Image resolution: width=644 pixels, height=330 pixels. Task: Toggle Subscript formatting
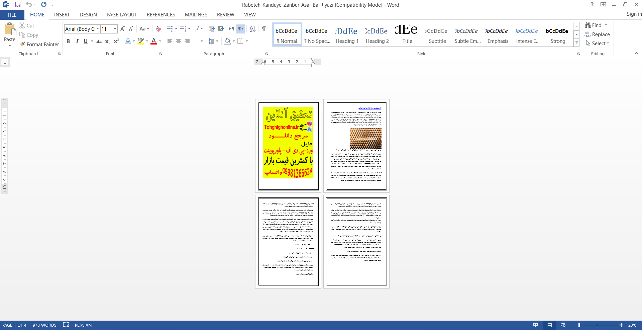[x=108, y=42]
